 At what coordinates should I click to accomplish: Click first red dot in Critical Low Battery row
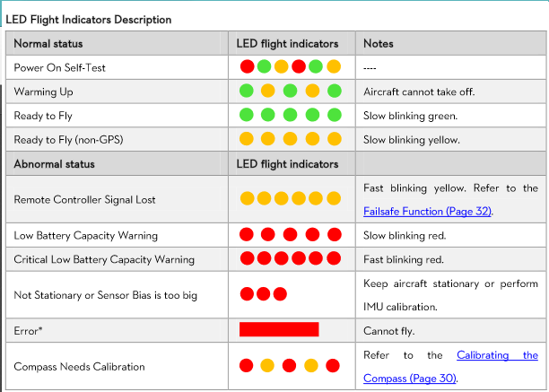(x=247, y=259)
